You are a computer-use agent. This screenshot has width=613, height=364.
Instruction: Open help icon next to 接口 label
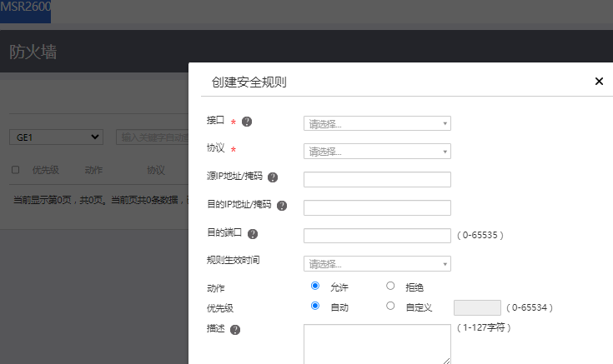point(247,122)
